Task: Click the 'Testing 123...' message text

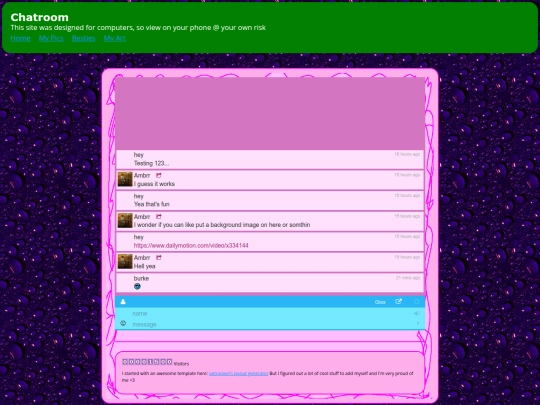Action: pos(151,163)
